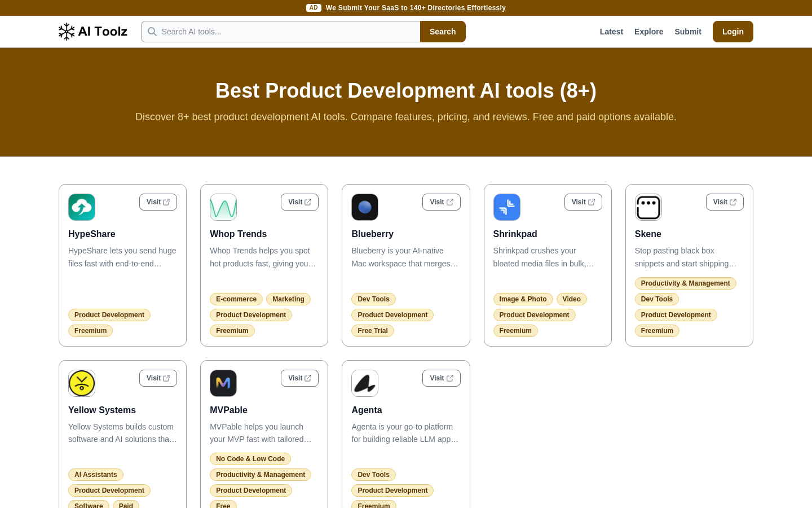Select Product Development tag on Agenta

(392, 491)
